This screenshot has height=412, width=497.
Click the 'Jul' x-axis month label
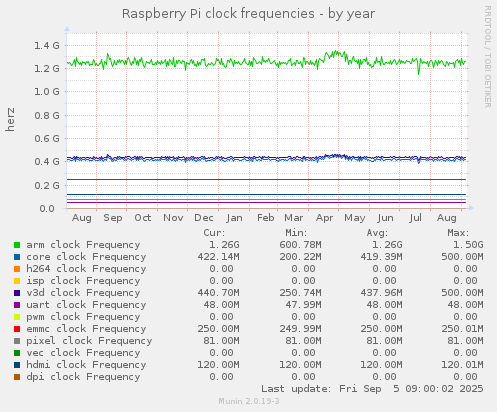click(x=416, y=218)
